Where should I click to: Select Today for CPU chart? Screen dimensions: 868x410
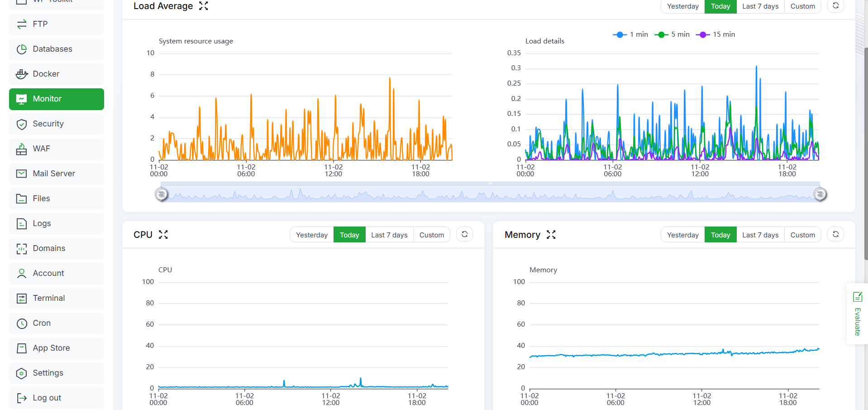tap(349, 235)
